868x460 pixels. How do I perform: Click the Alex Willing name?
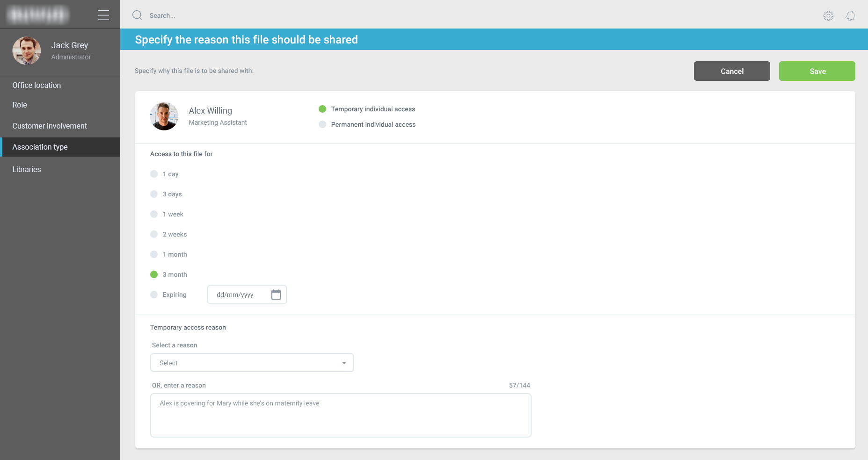(210, 111)
